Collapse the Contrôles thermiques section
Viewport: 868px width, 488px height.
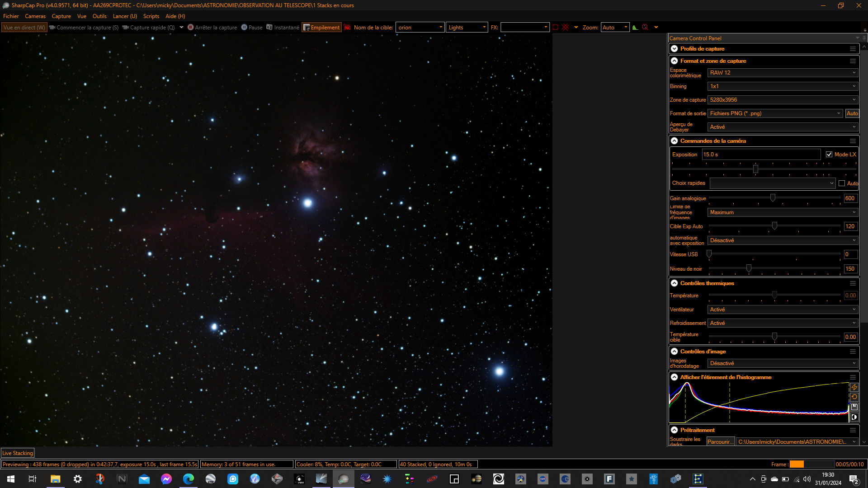(x=674, y=283)
